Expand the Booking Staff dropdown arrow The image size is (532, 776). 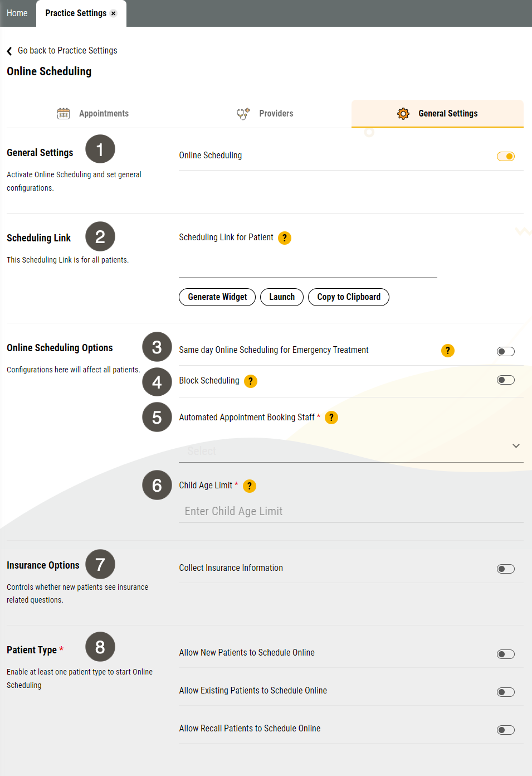pos(516,446)
